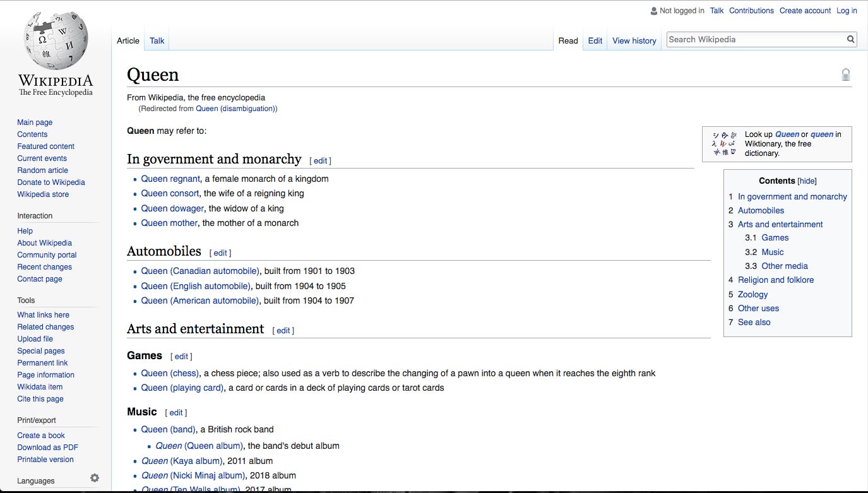
Task: Open the Printable version link
Action: (45, 460)
